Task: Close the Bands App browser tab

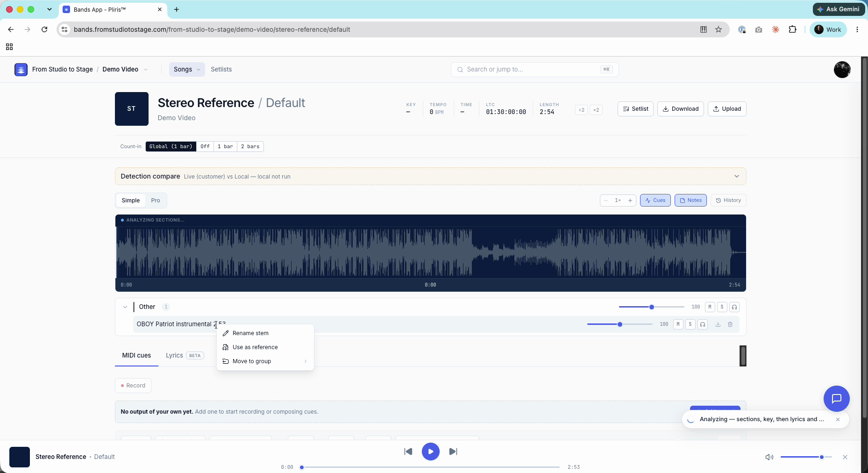Action: pos(160,9)
